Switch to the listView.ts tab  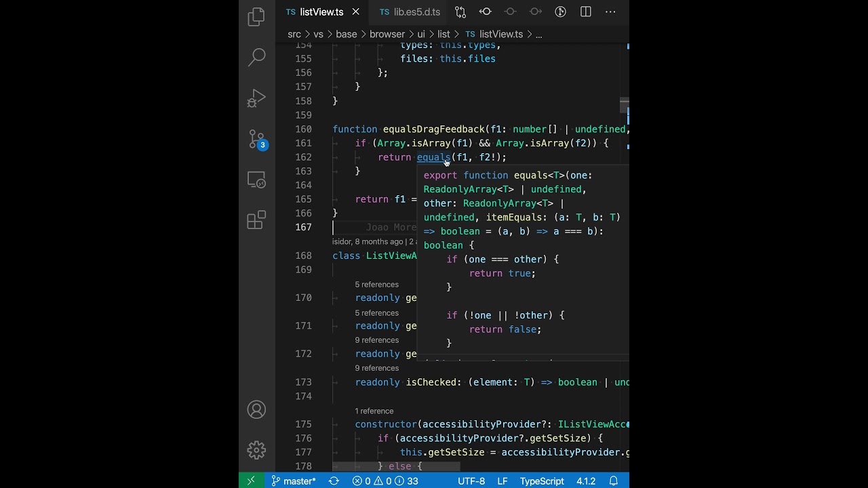click(x=322, y=12)
